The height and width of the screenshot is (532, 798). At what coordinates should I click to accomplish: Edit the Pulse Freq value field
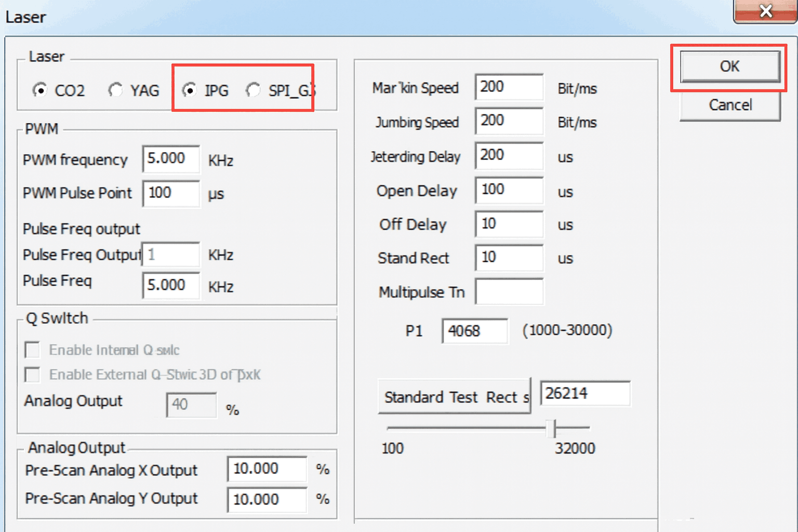171,285
